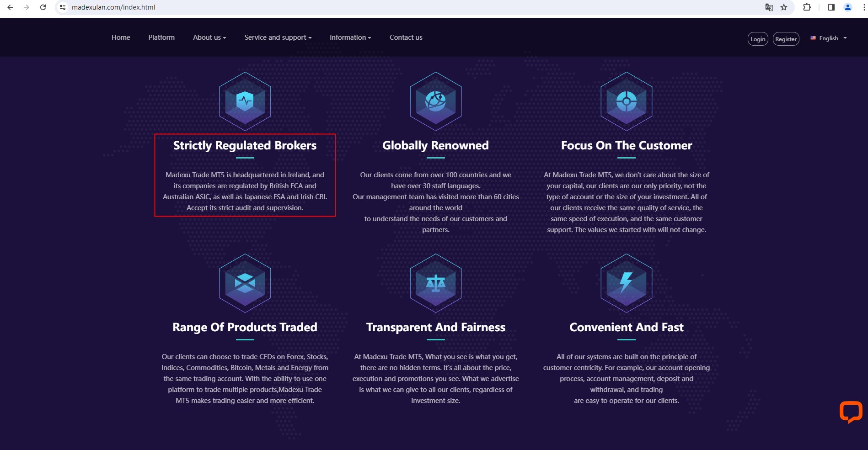Click the stacked layers hexagon icon
Viewport: 868px width, 450px height.
click(x=245, y=283)
